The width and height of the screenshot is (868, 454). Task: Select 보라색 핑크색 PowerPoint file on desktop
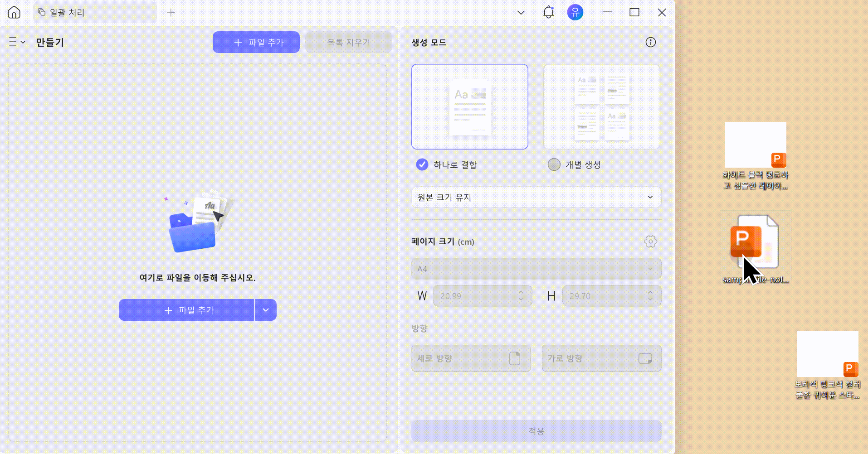[828, 365]
